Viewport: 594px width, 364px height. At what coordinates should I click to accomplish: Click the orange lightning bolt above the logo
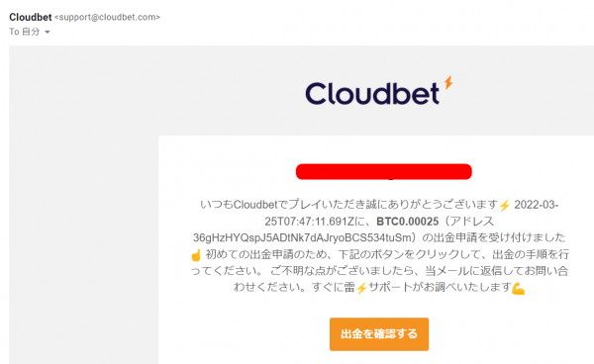(448, 82)
